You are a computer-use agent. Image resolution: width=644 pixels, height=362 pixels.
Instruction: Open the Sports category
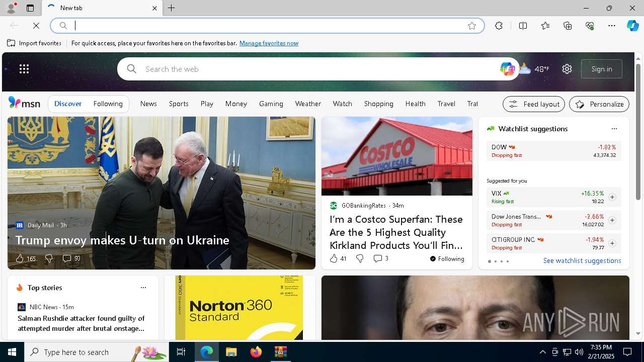pos(179,104)
